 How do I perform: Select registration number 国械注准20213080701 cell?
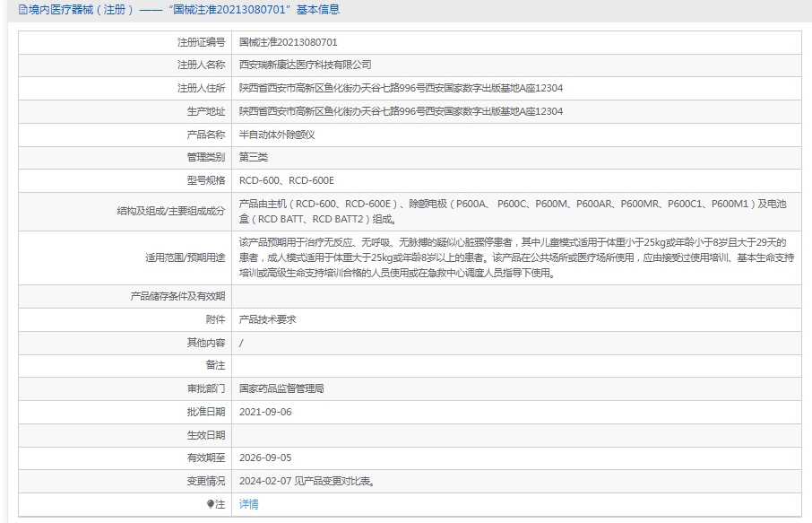pyautogui.click(x=288, y=42)
